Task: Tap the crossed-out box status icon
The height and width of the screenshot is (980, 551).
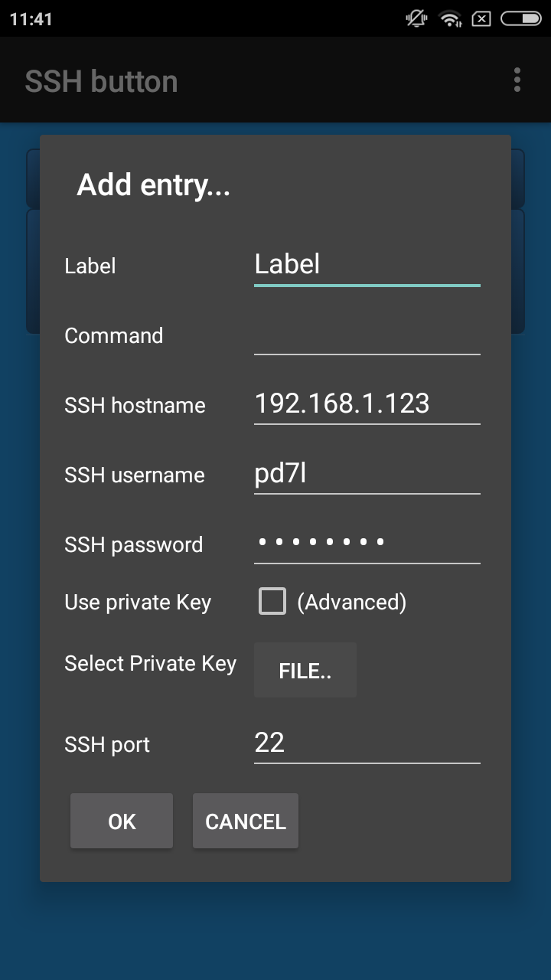Action: click(x=481, y=19)
